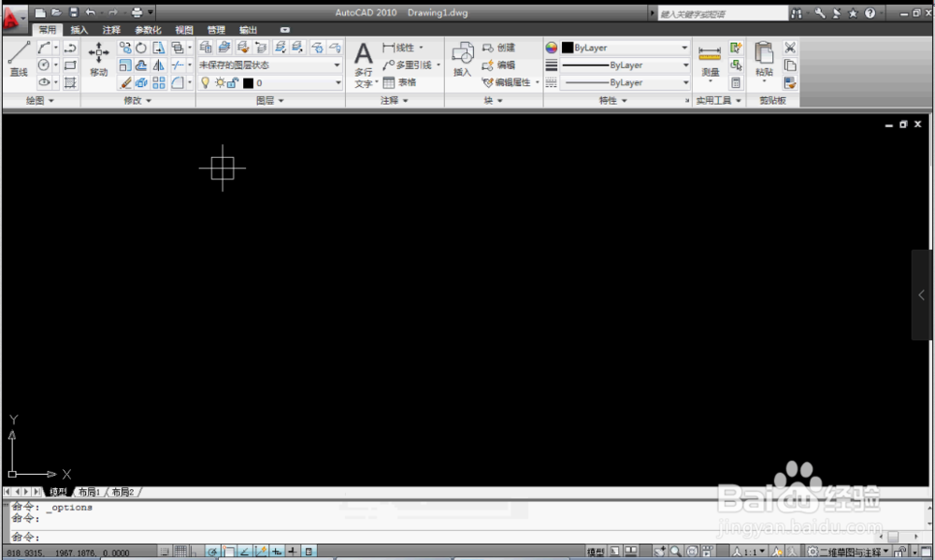This screenshot has height=560, width=935.
Task: Toggle the layer freeze sun icon
Action: point(220,82)
